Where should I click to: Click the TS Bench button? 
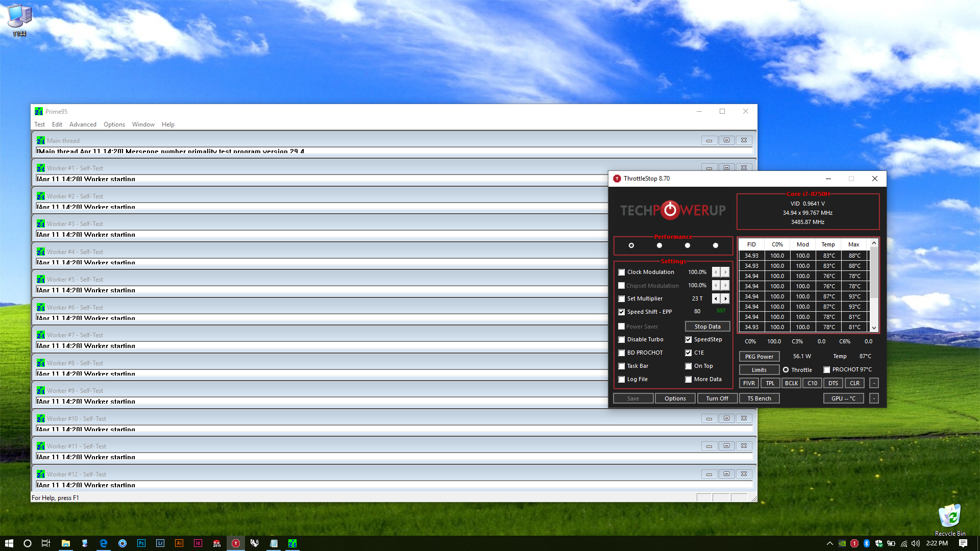[759, 398]
